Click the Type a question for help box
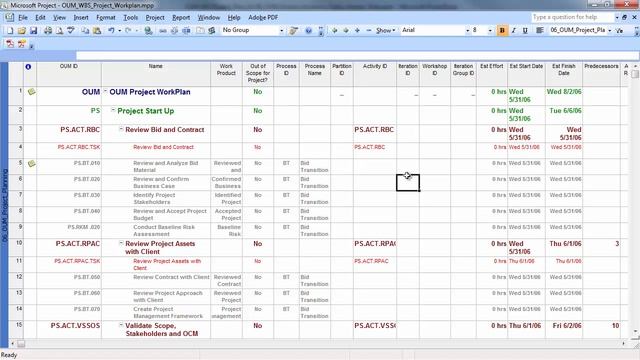This screenshot has width=640, height=360. (x=572, y=17)
